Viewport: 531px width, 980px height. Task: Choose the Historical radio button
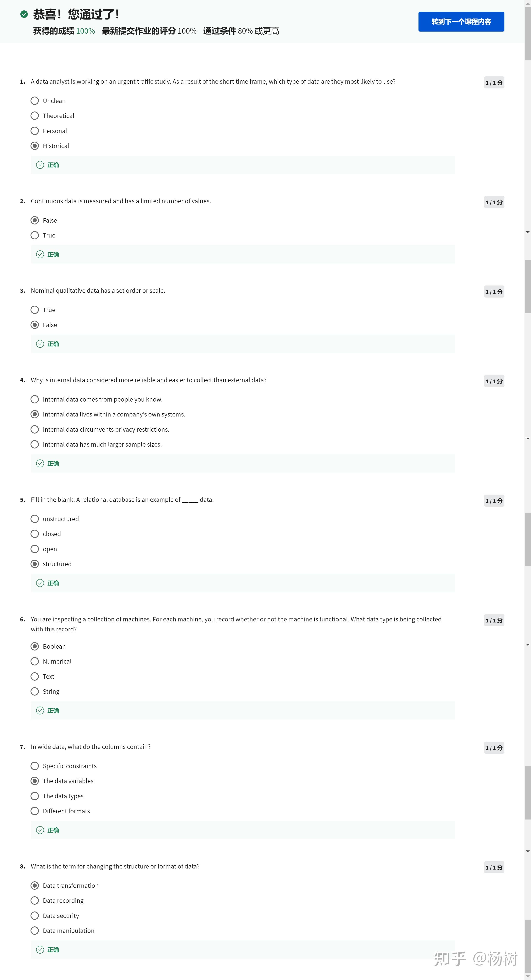(35, 146)
